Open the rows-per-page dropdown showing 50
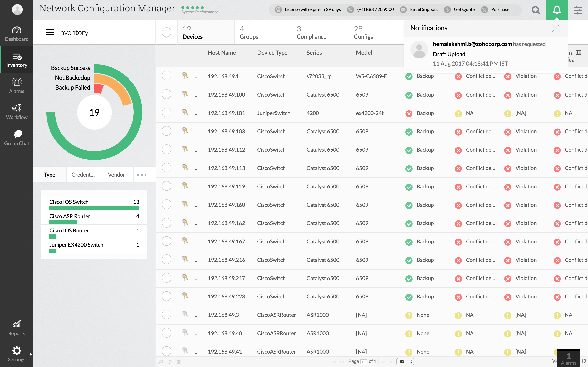 coord(405,361)
